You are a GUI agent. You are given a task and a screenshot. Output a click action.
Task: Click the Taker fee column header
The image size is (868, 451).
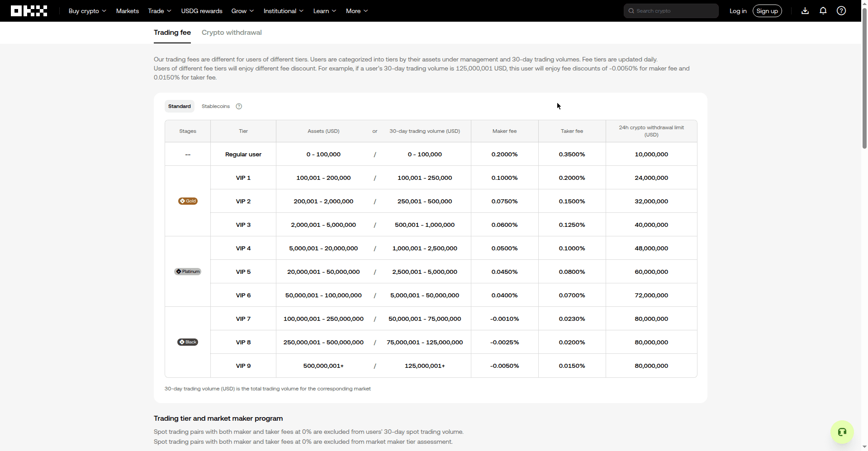click(x=572, y=131)
